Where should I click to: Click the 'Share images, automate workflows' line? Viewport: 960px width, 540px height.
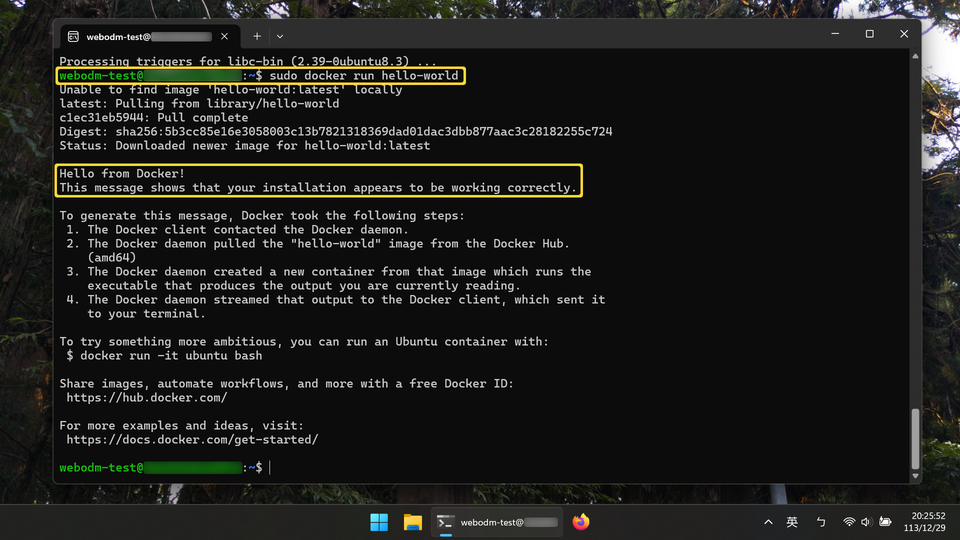click(x=287, y=384)
